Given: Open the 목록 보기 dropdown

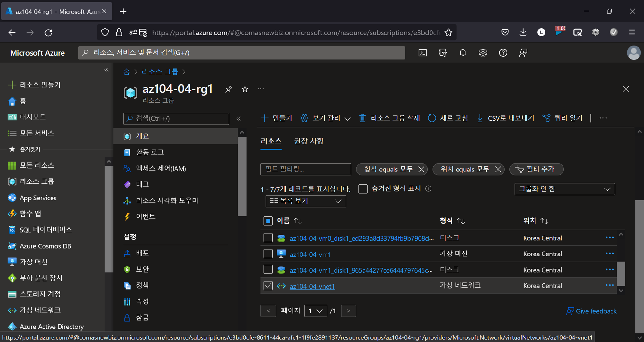Looking at the screenshot, I should coord(306,201).
